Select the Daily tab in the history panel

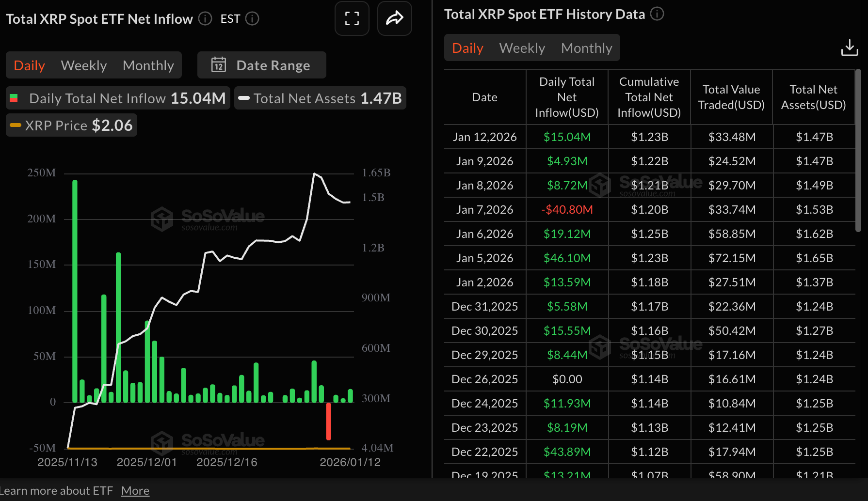(x=467, y=47)
